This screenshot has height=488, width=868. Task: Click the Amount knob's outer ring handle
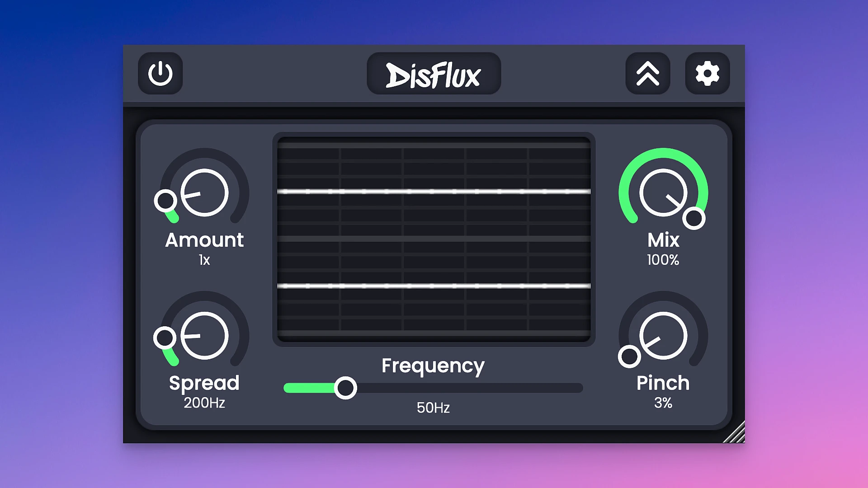click(165, 200)
